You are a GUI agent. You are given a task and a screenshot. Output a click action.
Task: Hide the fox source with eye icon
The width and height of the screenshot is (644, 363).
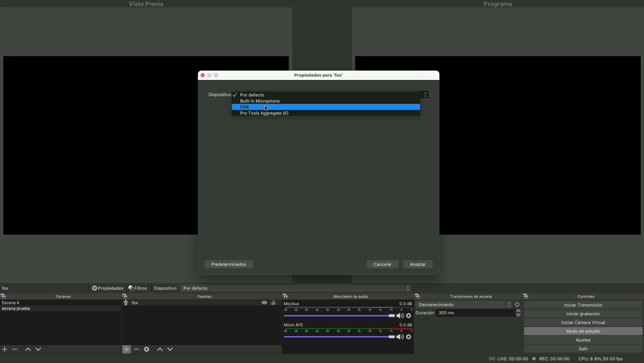pyautogui.click(x=264, y=303)
